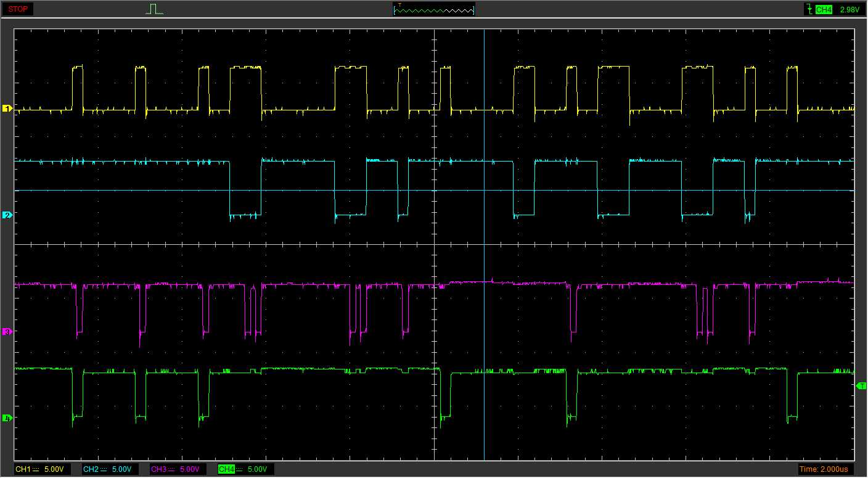Screen dimensions: 868x478
Task: Click the green CH4 trigger source badge
Action: (x=823, y=10)
